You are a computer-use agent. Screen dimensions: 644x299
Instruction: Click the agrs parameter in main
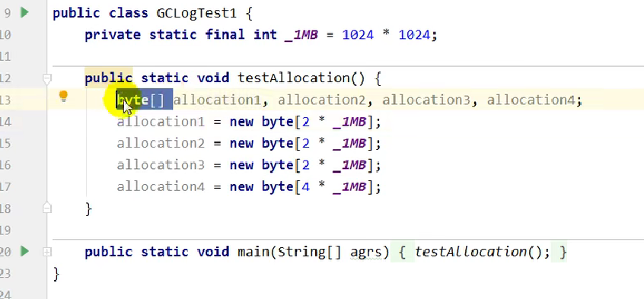[x=365, y=252]
